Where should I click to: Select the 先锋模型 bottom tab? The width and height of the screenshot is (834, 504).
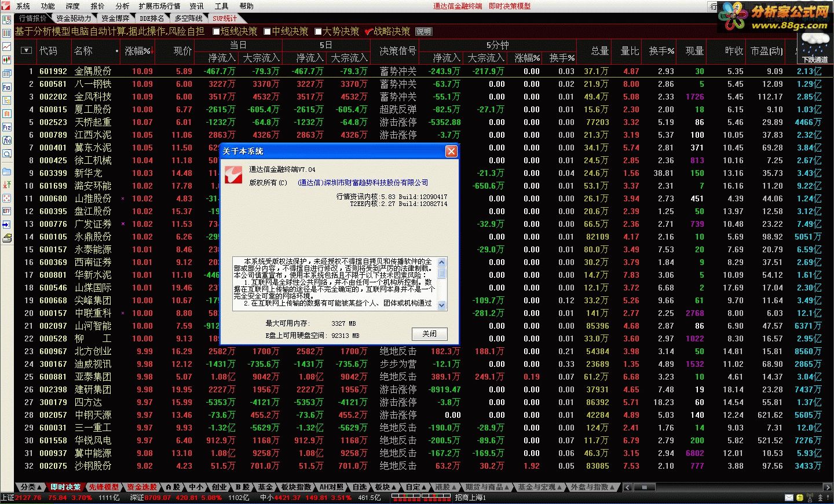104,487
